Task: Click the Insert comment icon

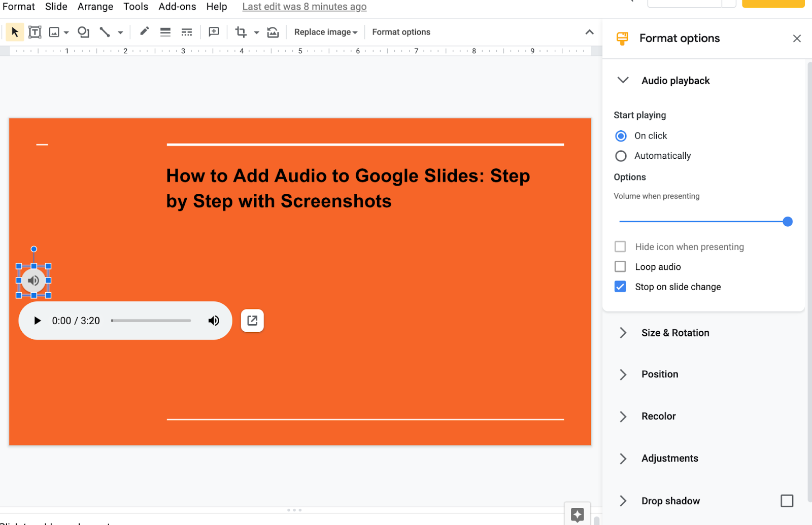Action: coord(214,31)
